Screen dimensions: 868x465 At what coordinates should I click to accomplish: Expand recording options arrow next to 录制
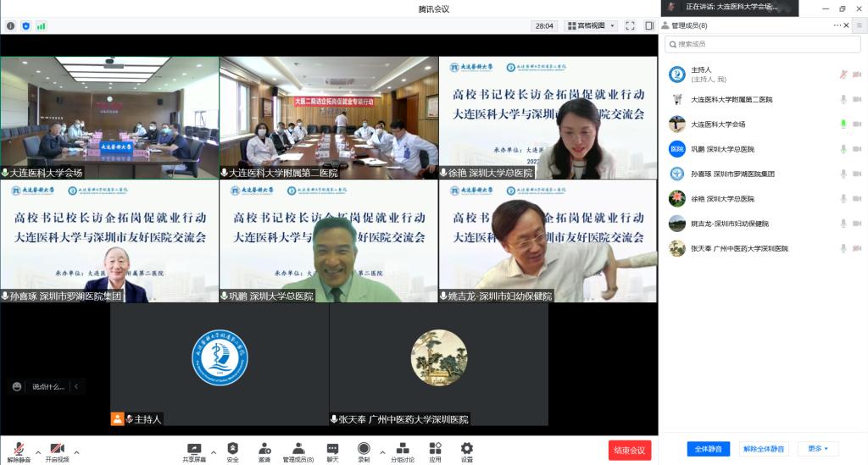382,452
